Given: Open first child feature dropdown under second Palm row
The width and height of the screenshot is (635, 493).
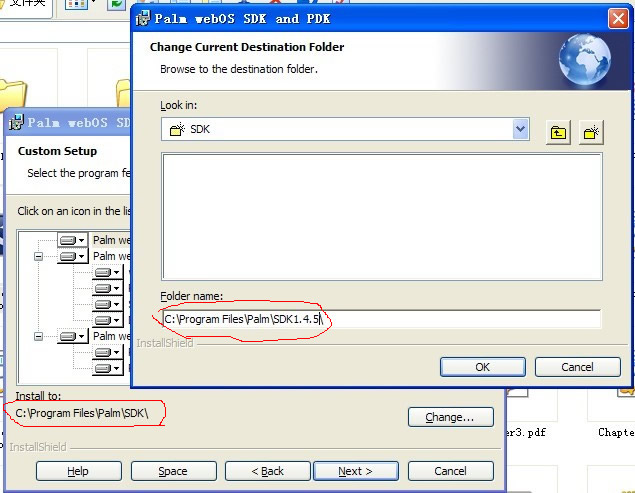Looking at the screenshot, I should pyautogui.click(x=107, y=272).
